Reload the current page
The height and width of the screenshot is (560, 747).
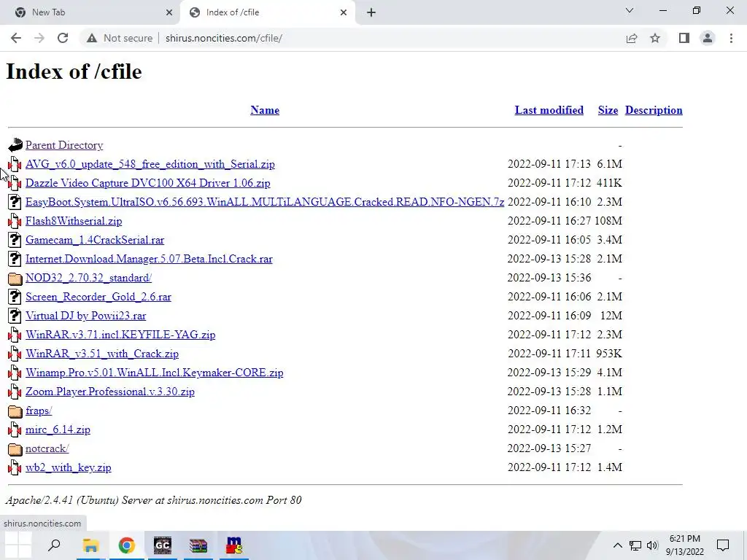click(x=63, y=38)
